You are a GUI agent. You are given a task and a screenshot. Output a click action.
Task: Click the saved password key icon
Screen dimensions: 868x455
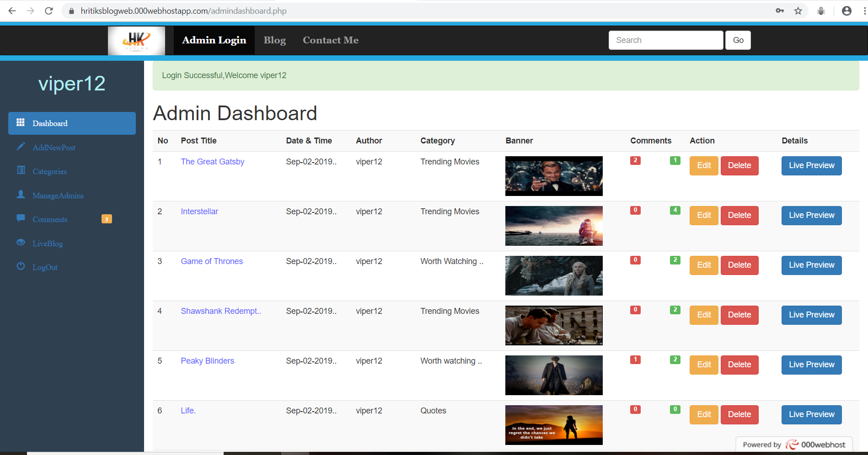[x=780, y=11]
